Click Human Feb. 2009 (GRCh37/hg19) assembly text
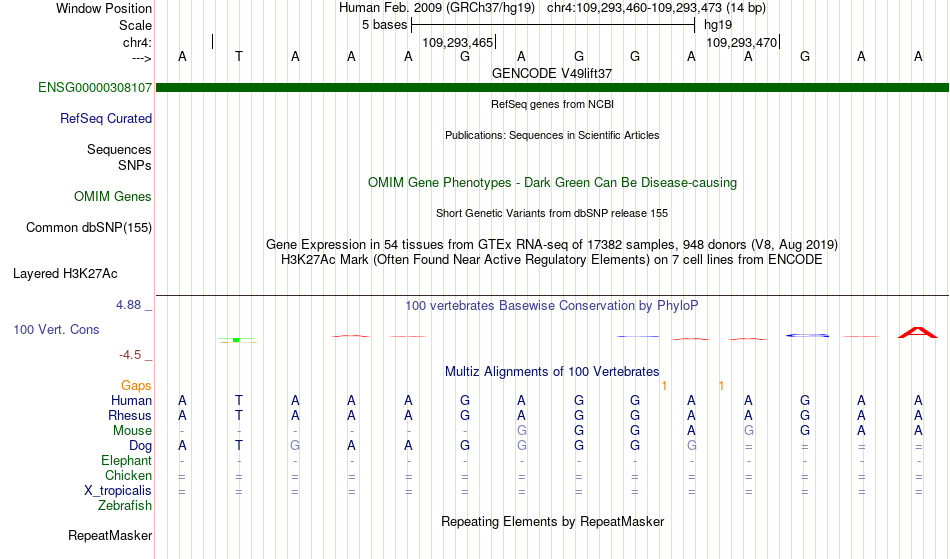The width and height of the screenshot is (950, 559). click(437, 8)
